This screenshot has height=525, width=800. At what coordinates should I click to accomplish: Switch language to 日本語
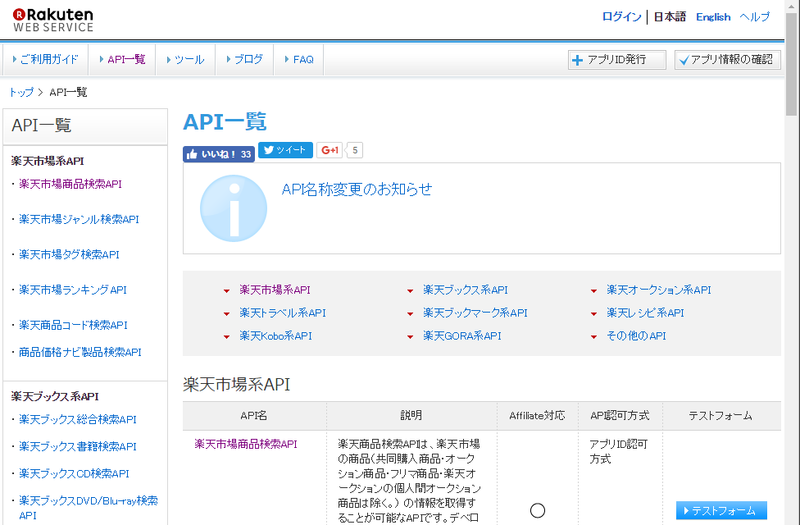tap(669, 17)
